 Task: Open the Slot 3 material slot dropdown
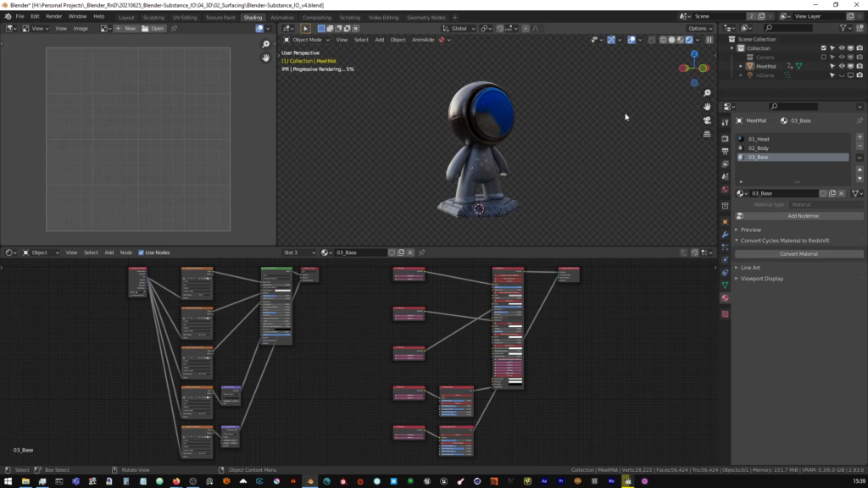tap(299, 252)
